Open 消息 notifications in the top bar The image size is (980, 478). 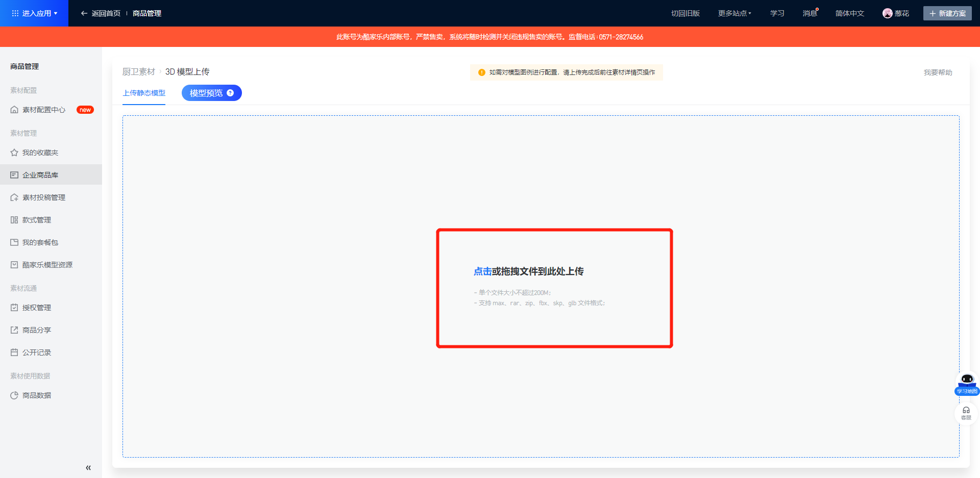809,13
